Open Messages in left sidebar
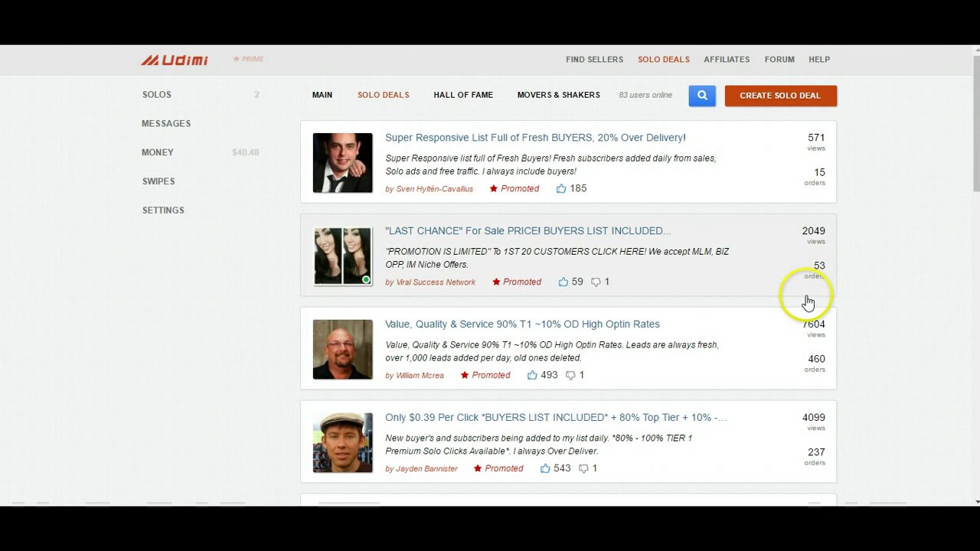980x551 pixels. point(166,123)
